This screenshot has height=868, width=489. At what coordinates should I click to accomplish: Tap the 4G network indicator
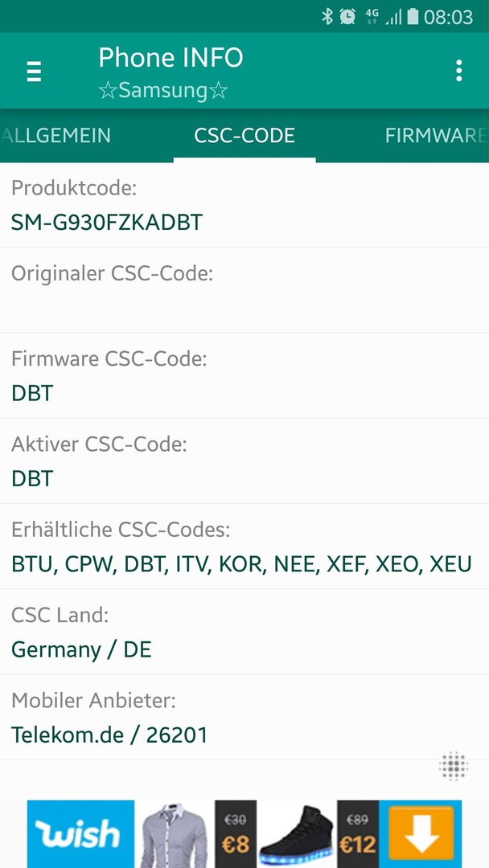tap(372, 16)
